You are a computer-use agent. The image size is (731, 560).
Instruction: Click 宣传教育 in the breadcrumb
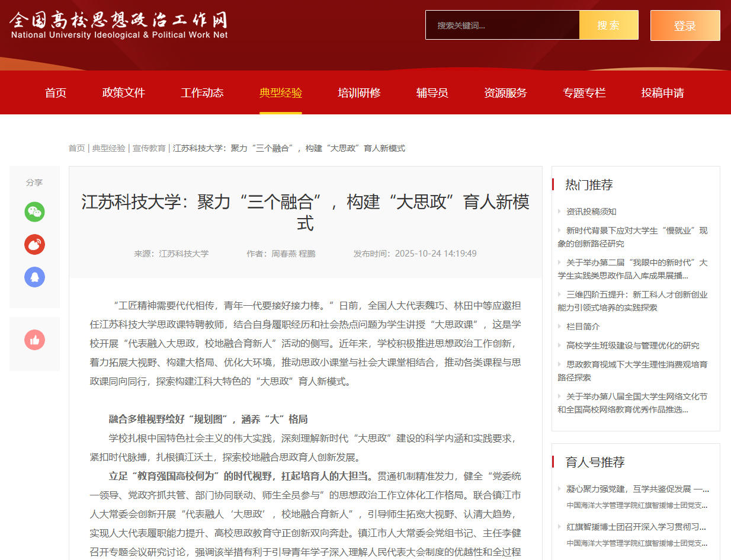pyautogui.click(x=149, y=148)
